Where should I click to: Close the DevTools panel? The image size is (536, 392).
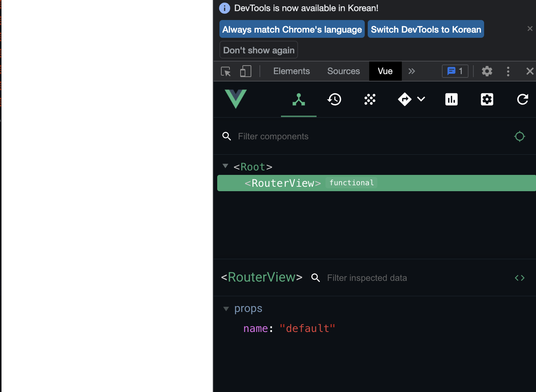click(530, 71)
